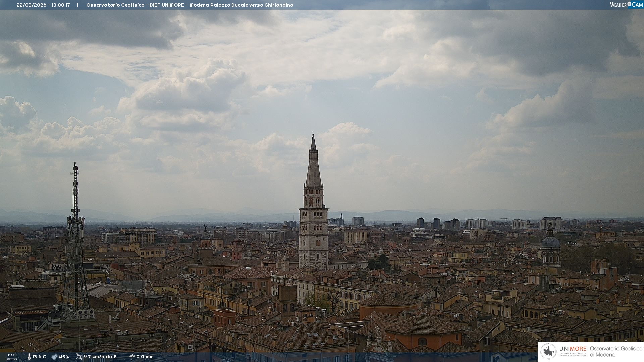644x362 pixels.
Task: Click the humidity water drops icon
Action: coord(54,357)
